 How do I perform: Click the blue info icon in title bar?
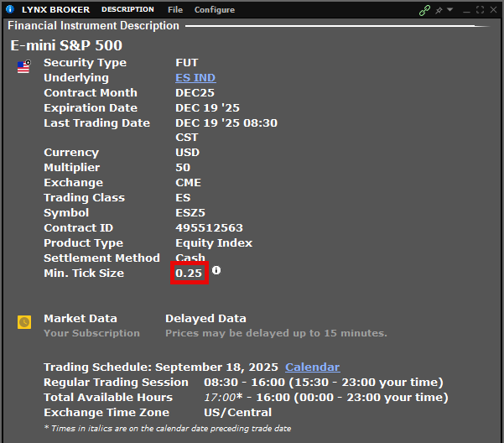(x=10, y=10)
